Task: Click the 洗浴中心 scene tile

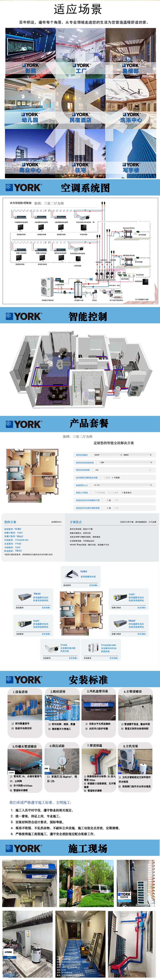Action: 131,104
